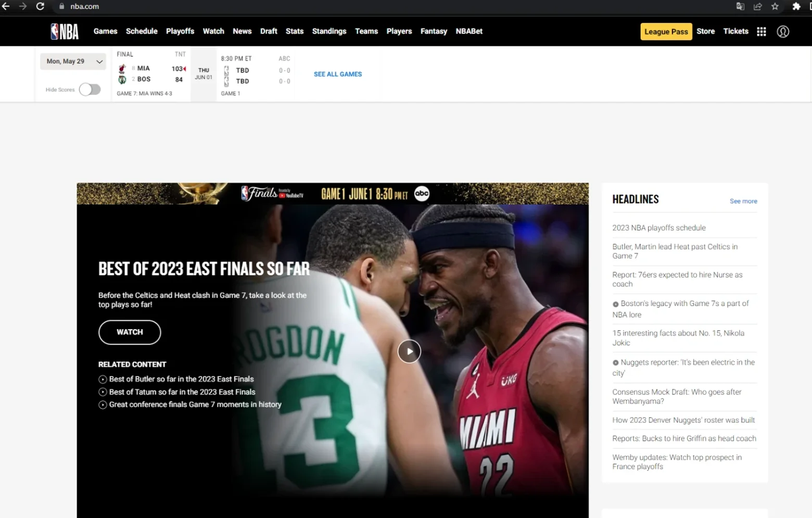Open the Draft menu
Screen dimensions: 812x518
pyautogui.click(x=269, y=31)
